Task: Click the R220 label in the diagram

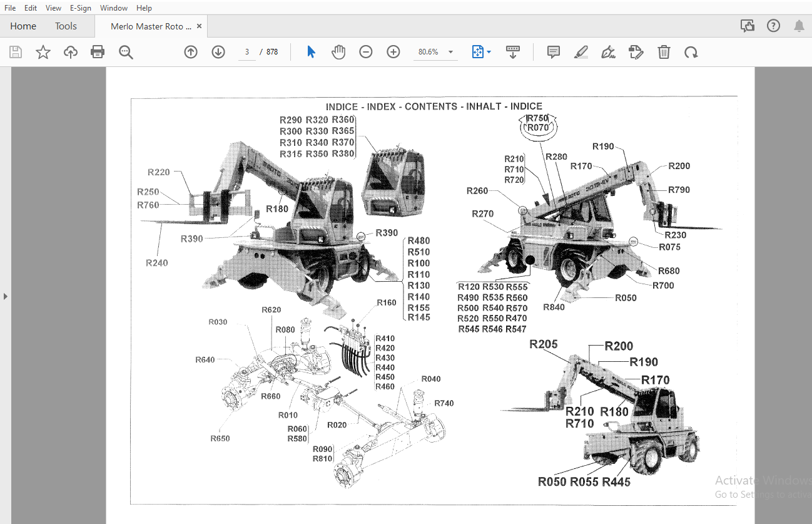Action: (159, 172)
